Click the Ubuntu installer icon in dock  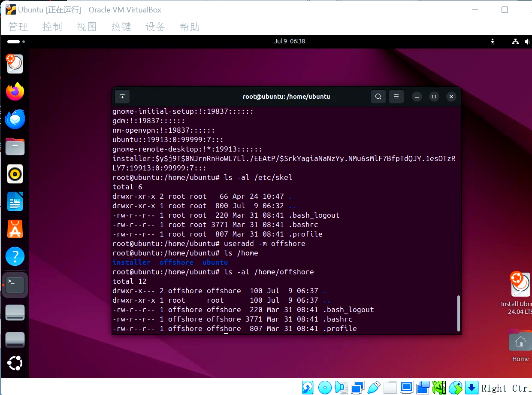(x=15, y=64)
